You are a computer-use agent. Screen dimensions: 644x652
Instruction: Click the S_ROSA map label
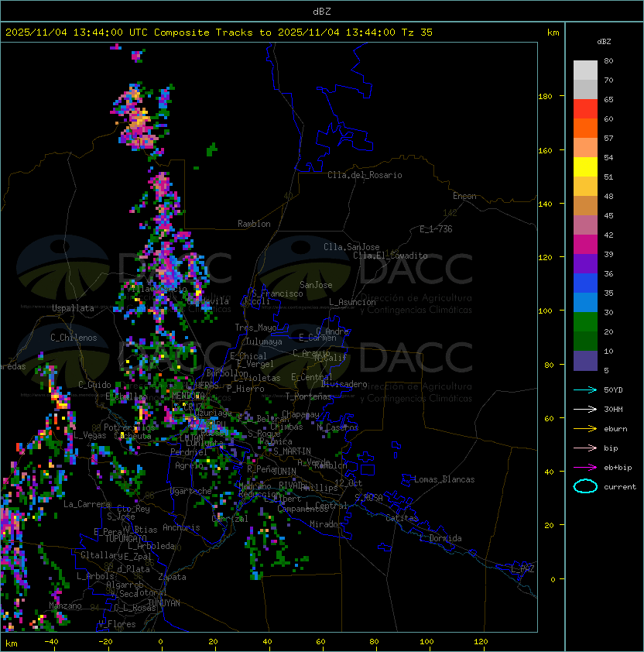point(368,498)
